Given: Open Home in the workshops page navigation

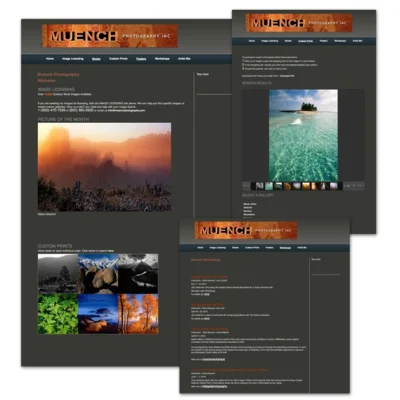Looking at the screenshot, I should 200,248.
